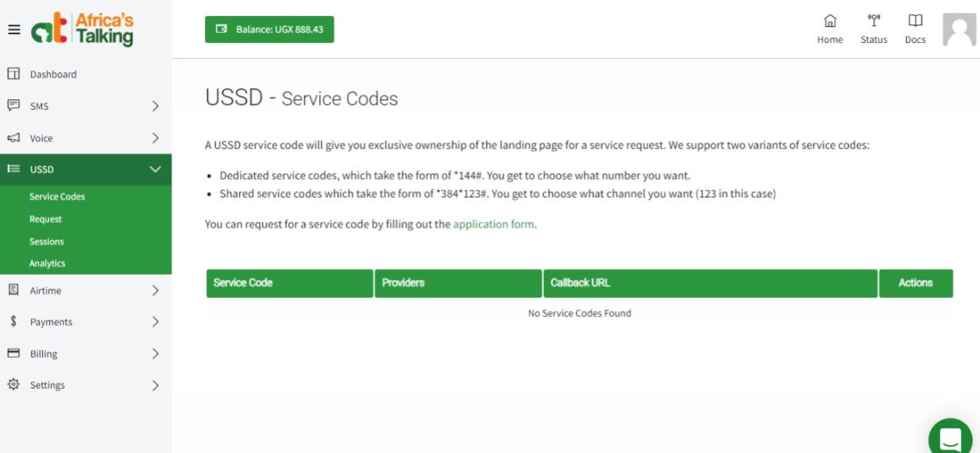980x453 pixels.
Task: Collapse the USSD menu chevron
Action: coord(155,169)
